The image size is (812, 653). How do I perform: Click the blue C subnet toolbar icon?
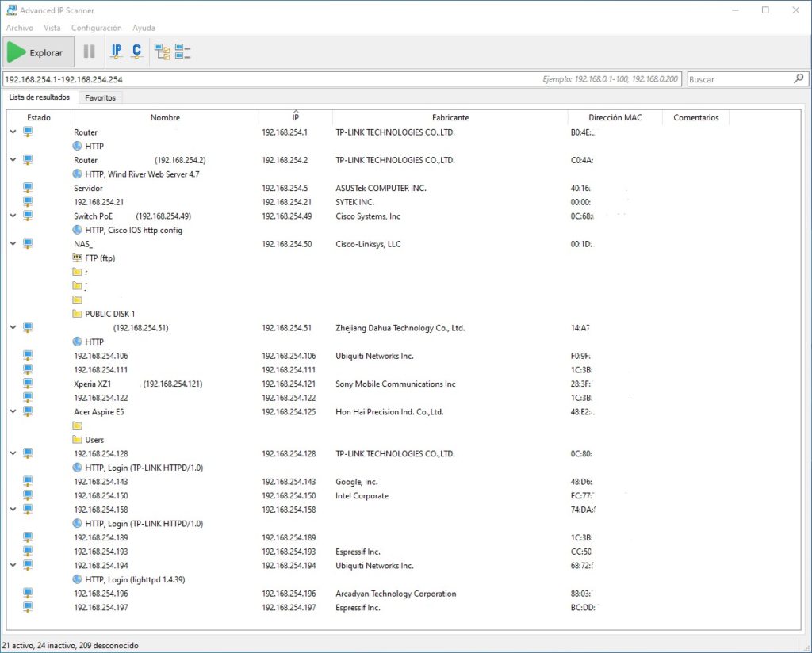(136, 52)
